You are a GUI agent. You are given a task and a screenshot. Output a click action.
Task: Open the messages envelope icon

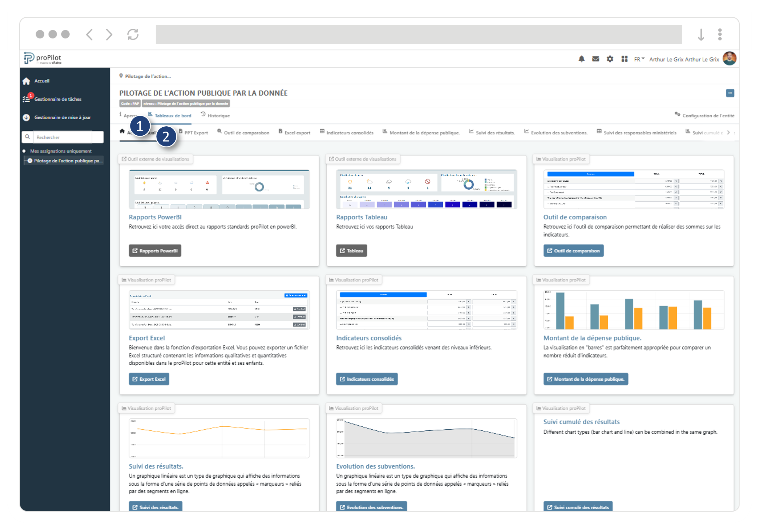tap(595, 59)
